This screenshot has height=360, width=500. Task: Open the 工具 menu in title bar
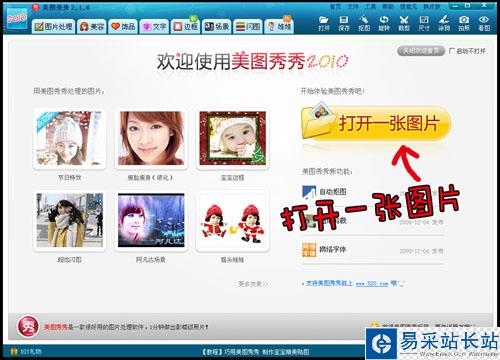(x=370, y=6)
